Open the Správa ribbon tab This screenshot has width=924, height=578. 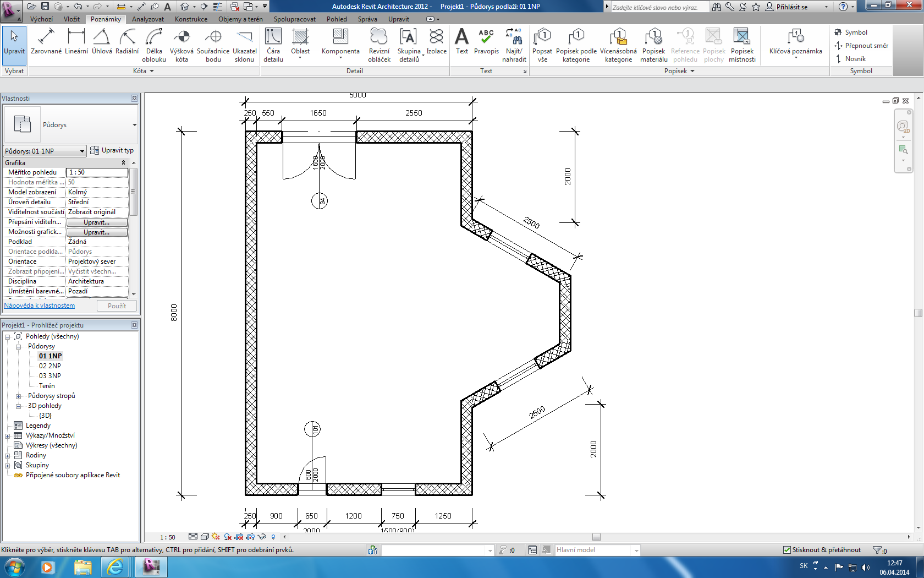click(x=367, y=19)
